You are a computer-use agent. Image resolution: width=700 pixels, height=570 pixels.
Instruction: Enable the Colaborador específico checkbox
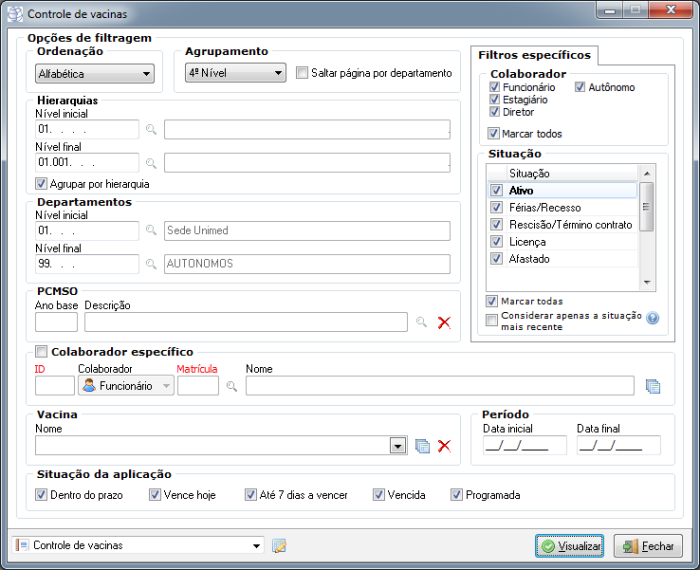click(41, 351)
